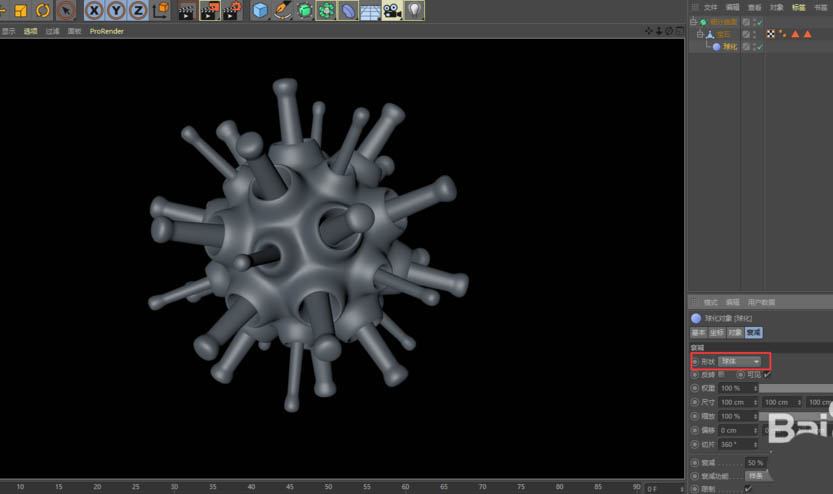Toggle the Y-axis lock icon
This screenshot has height=494, width=833.
116,11
